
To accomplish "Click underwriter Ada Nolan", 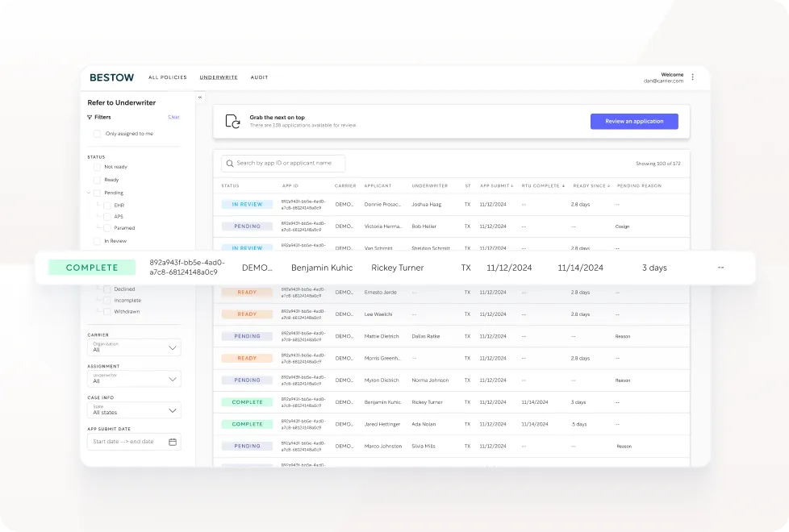I will coord(424,425).
